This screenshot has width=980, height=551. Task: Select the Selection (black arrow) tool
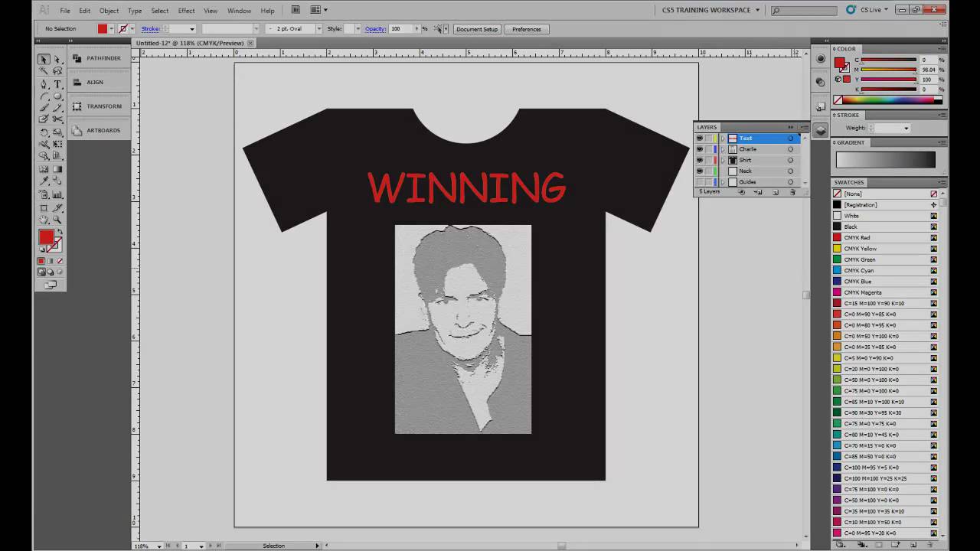44,59
